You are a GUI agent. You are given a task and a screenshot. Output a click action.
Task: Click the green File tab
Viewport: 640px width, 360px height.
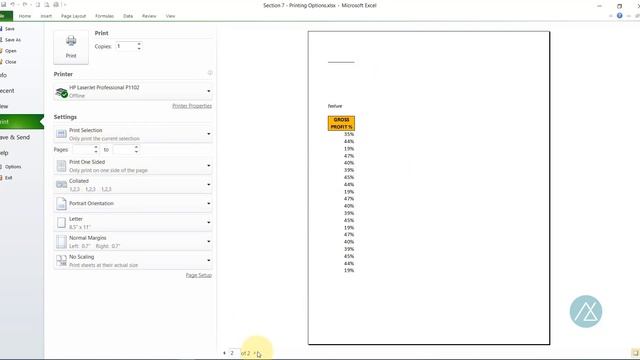pyautogui.click(x=6, y=16)
